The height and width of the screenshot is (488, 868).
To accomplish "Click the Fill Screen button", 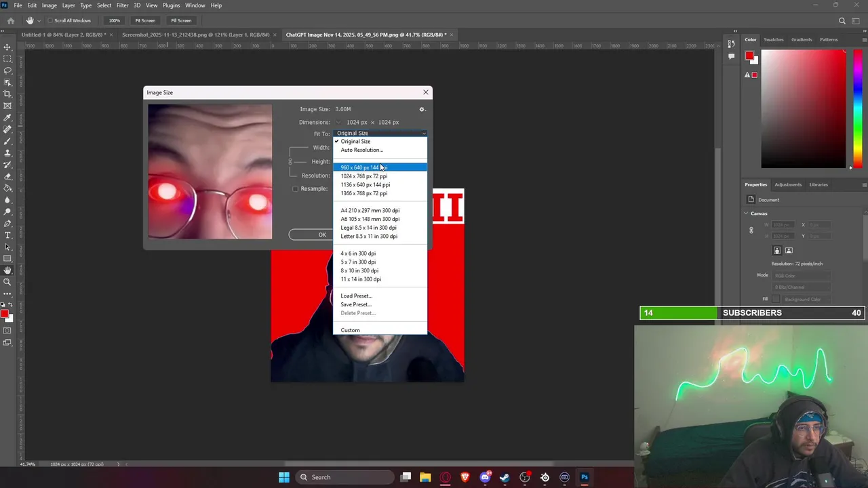I will 181,20.
